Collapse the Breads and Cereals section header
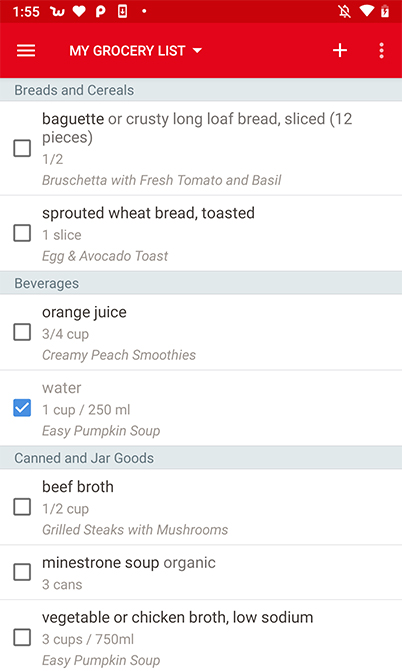This screenshot has height=671, width=402. 201,90
